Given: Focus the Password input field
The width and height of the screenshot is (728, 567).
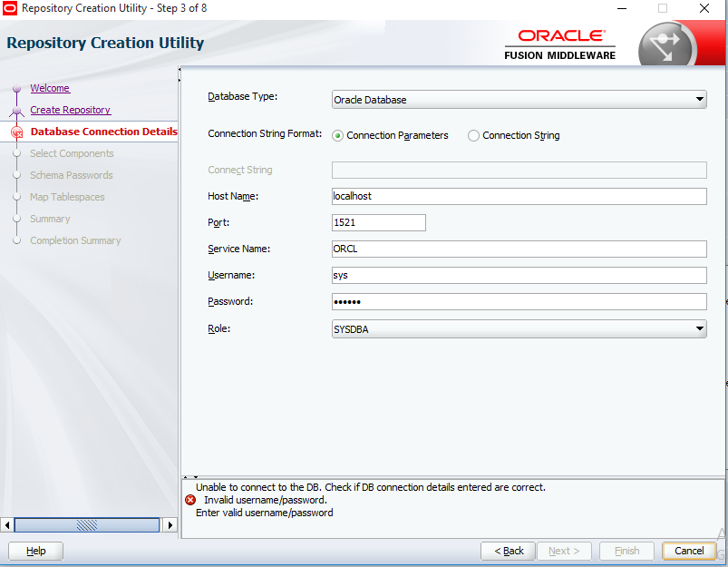Looking at the screenshot, I should click(x=519, y=301).
